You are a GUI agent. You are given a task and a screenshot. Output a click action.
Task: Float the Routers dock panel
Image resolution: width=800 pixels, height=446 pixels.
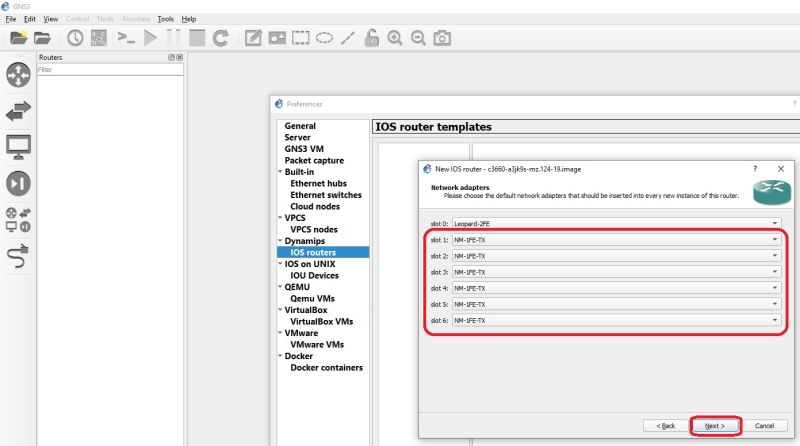click(x=171, y=57)
